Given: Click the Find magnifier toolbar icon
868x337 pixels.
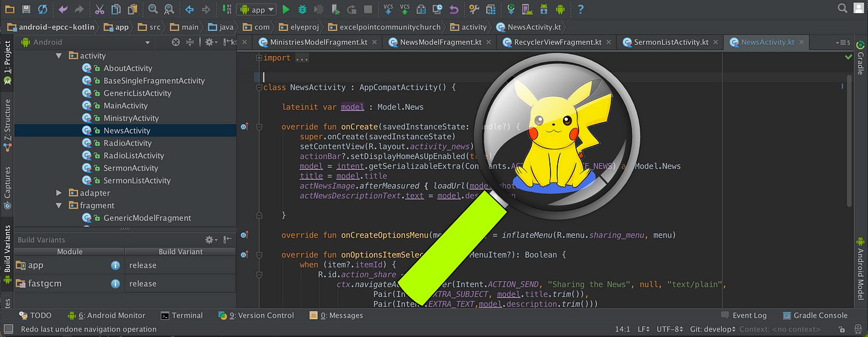Looking at the screenshot, I should click(x=153, y=9).
